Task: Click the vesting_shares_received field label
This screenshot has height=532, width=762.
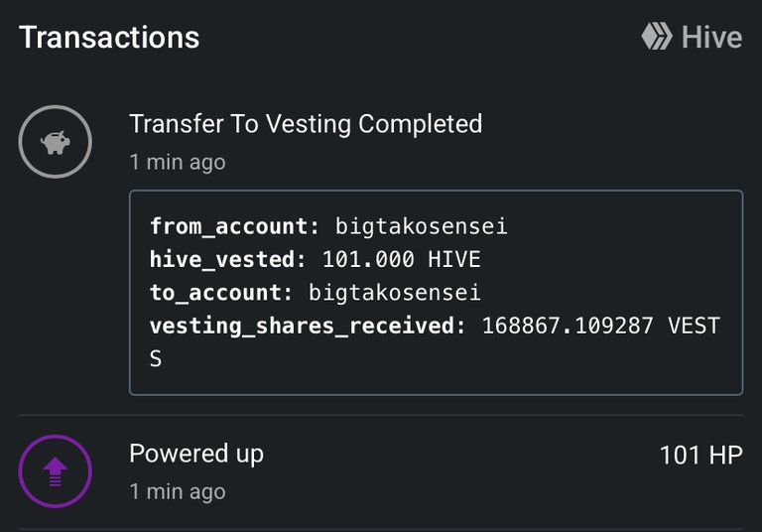Action: point(308,326)
